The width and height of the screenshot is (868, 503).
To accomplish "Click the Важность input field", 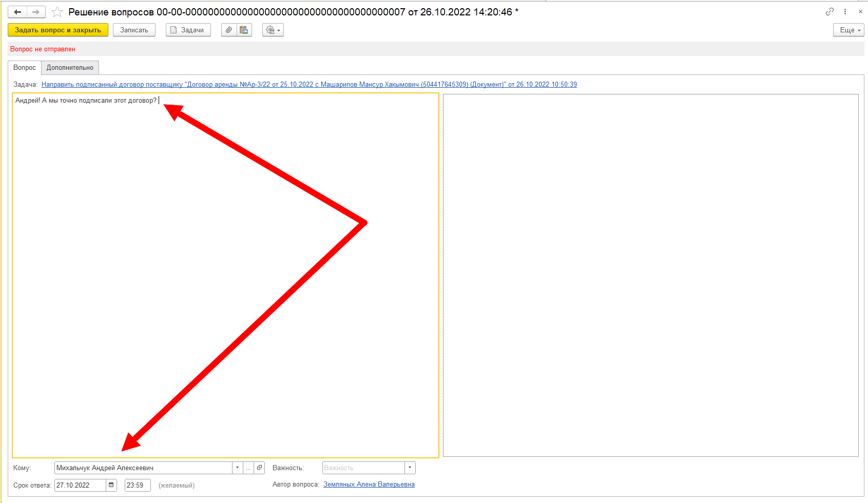I will pyautogui.click(x=363, y=468).
